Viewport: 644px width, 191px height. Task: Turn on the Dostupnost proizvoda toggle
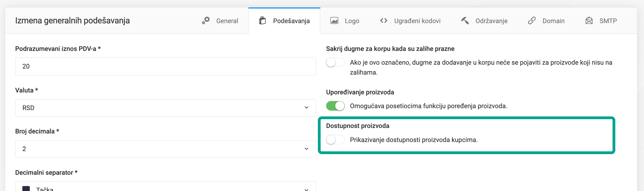pyautogui.click(x=335, y=140)
